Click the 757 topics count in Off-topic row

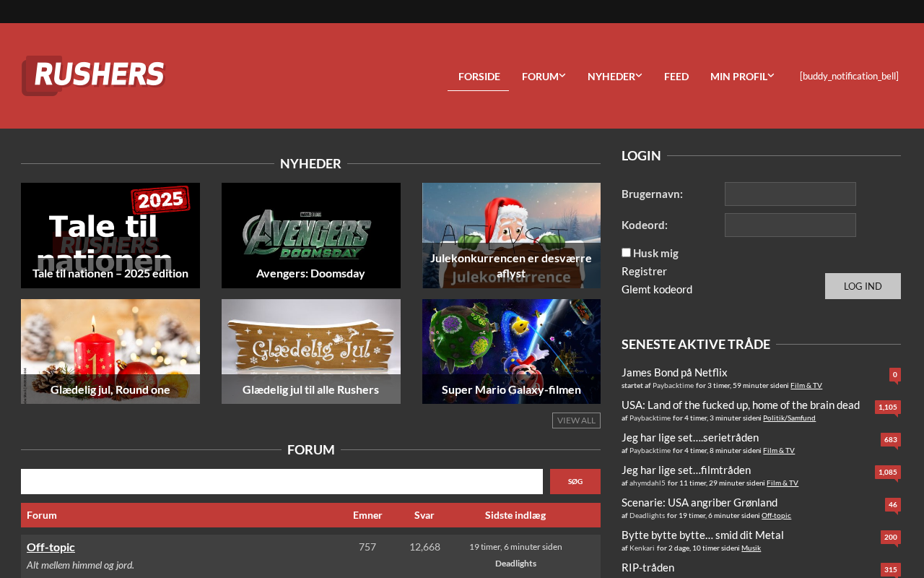tap(367, 547)
